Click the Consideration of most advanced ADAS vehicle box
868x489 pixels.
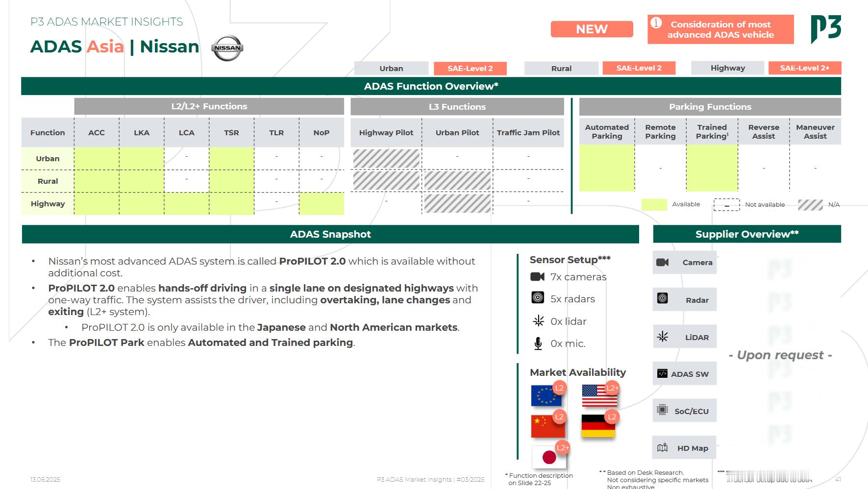point(720,29)
